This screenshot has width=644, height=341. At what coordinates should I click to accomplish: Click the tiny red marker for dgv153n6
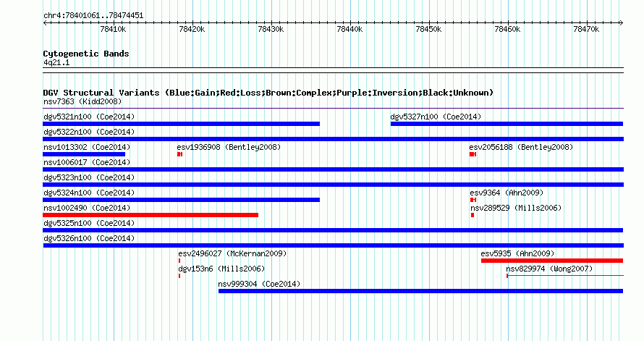[179, 276]
